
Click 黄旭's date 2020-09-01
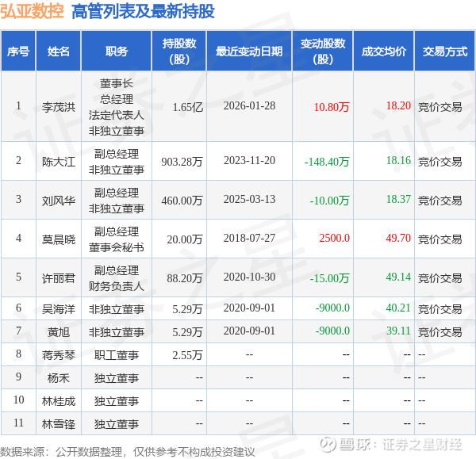[x=249, y=331]
